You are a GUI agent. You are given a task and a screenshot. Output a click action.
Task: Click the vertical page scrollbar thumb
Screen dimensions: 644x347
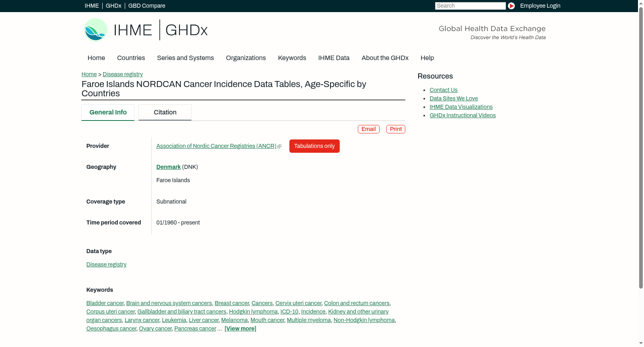pyautogui.click(x=641, y=147)
